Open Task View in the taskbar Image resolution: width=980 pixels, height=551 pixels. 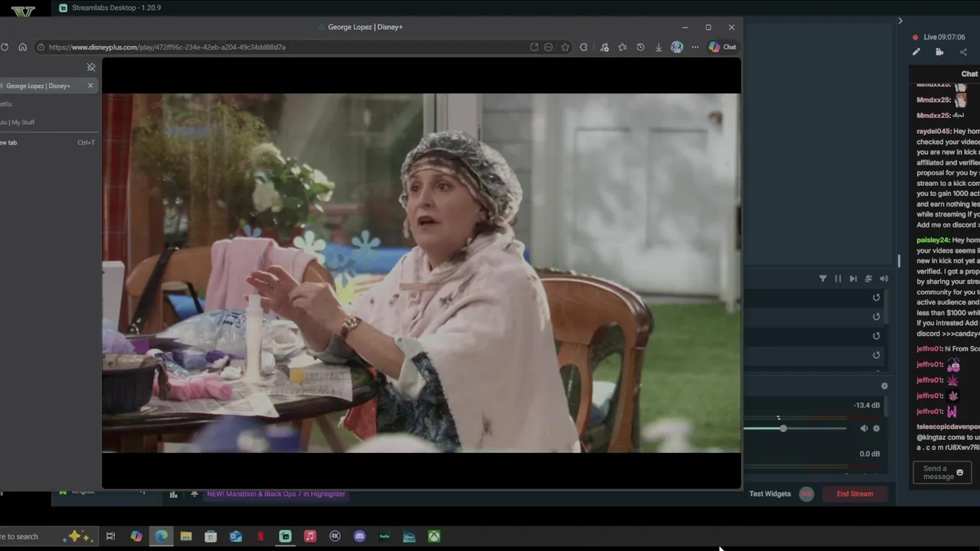110,536
